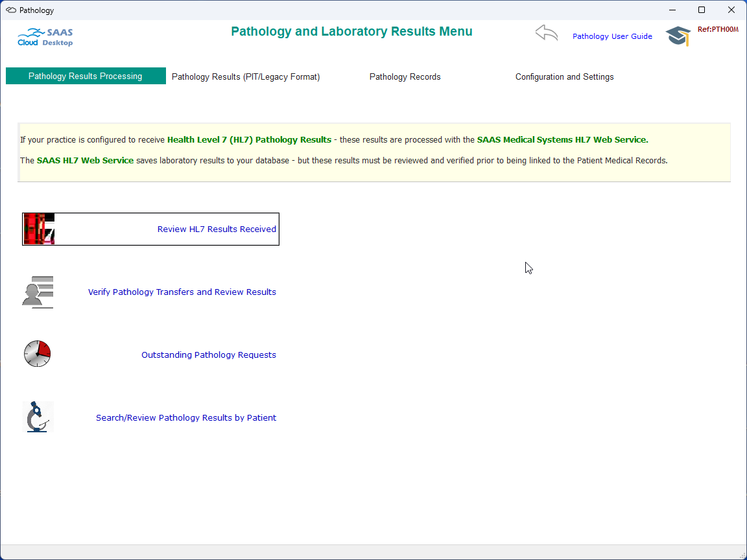
Task: Maximize the Pathology window
Action: (702, 10)
